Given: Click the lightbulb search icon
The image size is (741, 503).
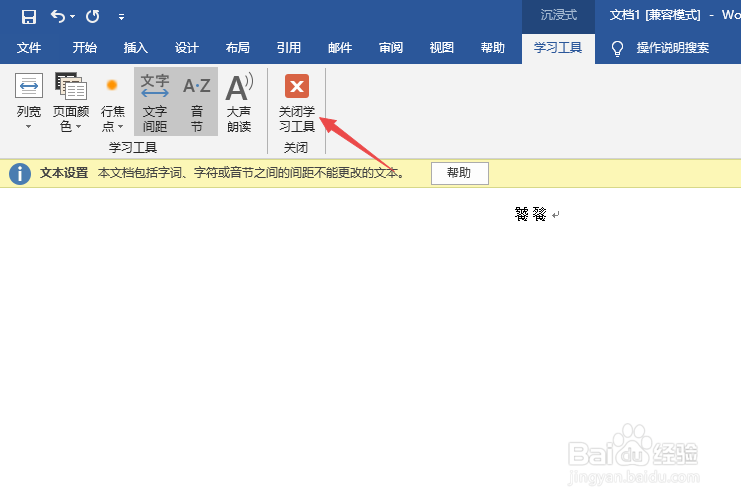Looking at the screenshot, I should [617, 48].
